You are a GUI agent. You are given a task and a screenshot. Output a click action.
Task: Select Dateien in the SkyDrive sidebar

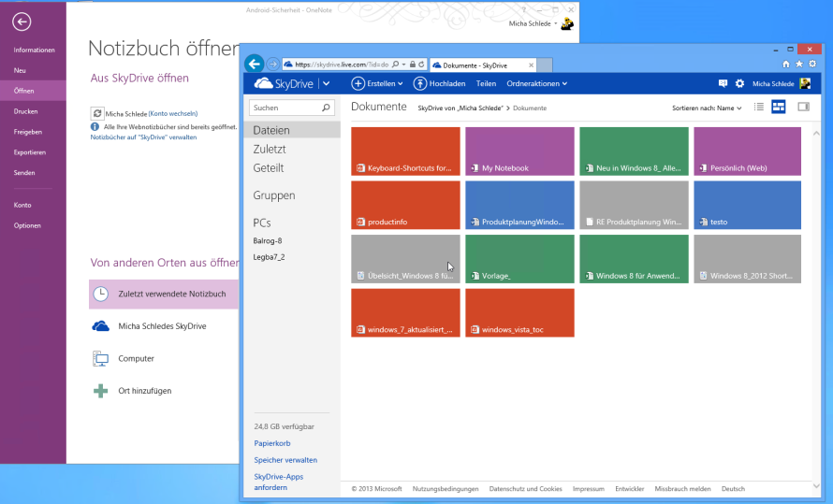coord(292,130)
